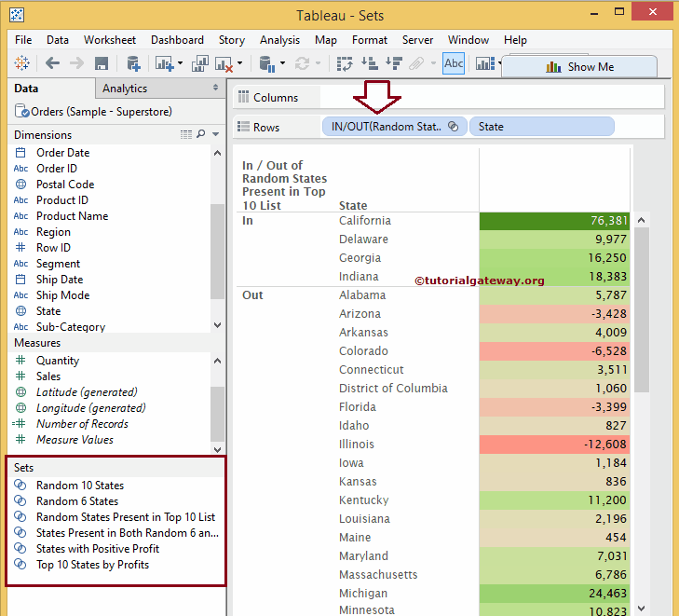Click the dark green California profit cell
This screenshot has height=616, width=679.
554,221
